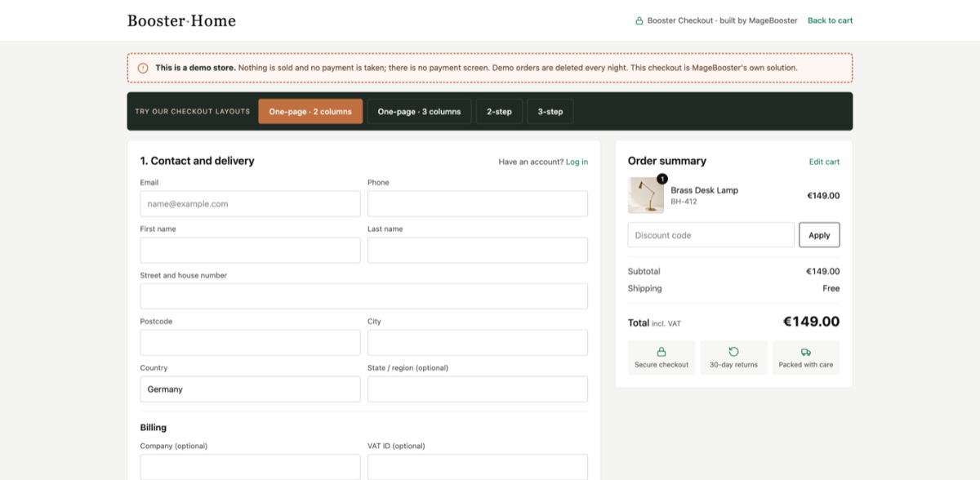Click the Secure checkout lock icon
This screenshot has height=480, width=980.
coord(661,352)
